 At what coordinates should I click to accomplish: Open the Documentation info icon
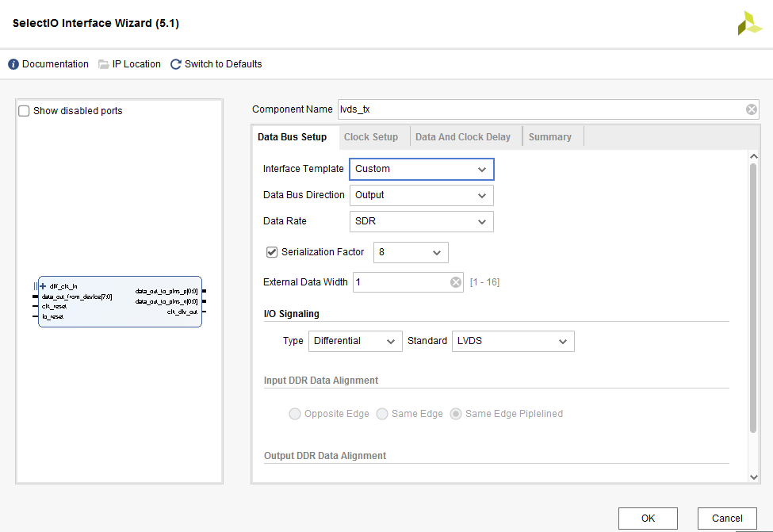click(x=13, y=64)
